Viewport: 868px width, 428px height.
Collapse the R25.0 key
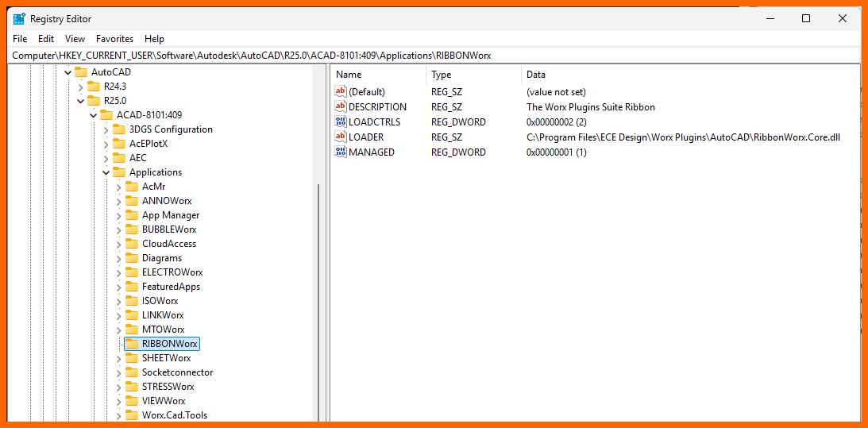(81, 101)
